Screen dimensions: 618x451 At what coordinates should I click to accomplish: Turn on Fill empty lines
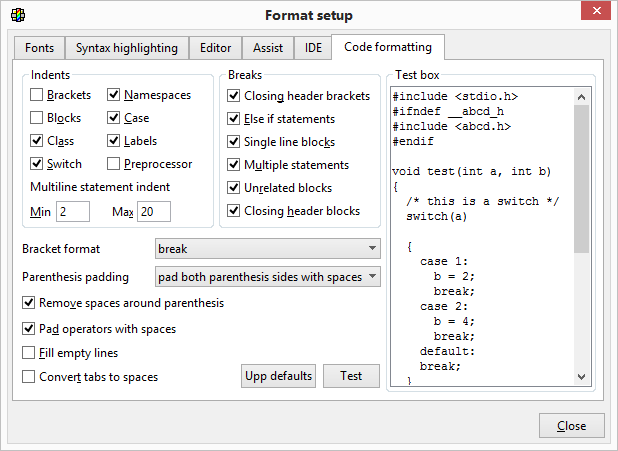29,353
